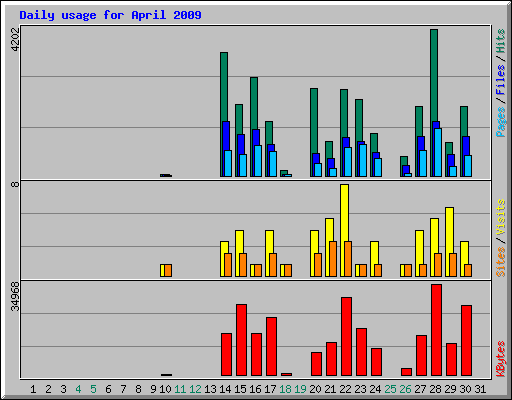Viewport: 512px width, 400px height.
Task: Click day label 15 on the x-axis
Action: (240, 389)
